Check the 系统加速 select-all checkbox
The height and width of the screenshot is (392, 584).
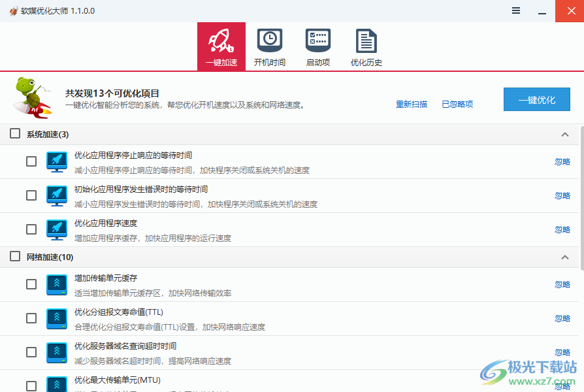(x=14, y=133)
